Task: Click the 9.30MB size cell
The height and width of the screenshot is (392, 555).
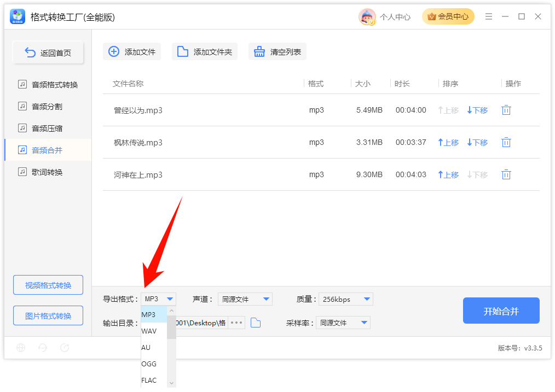Action: 369,174
